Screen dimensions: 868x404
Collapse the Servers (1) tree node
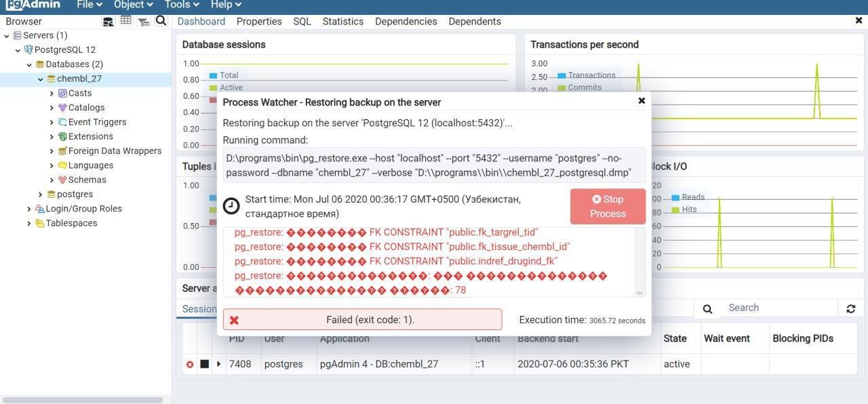(x=7, y=35)
